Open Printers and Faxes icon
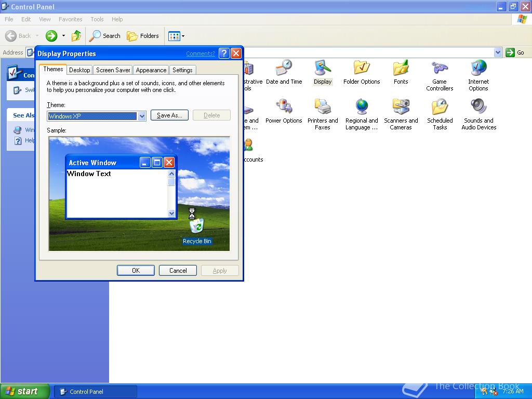 (x=322, y=114)
